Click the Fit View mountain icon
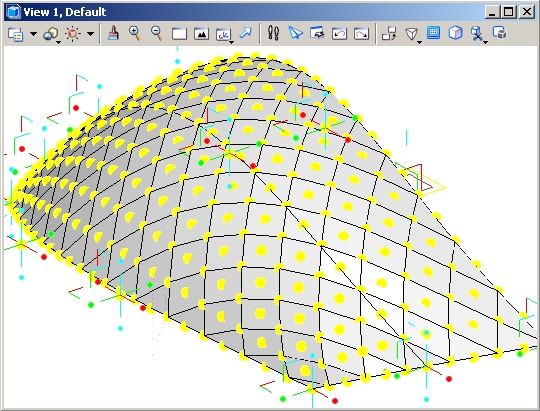 (x=201, y=34)
